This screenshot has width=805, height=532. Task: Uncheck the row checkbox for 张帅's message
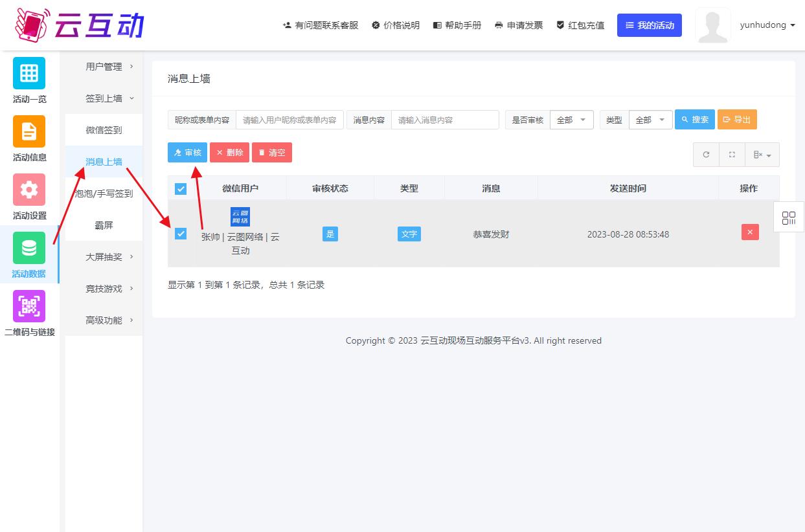(x=181, y=234)
